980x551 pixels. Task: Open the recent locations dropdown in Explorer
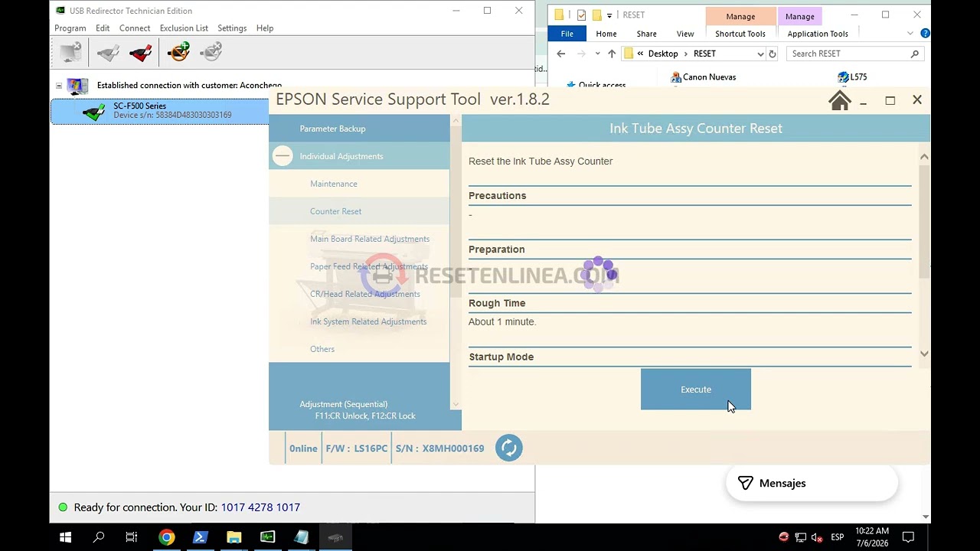[597, 54]
